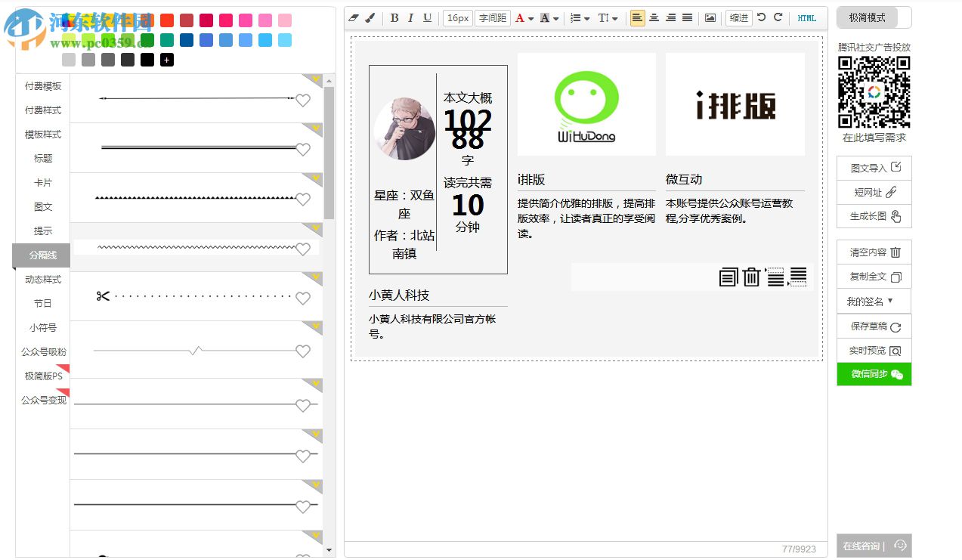Click the eraser clear-format icon
The height and width of the screenshot is (560, 962).
coord(354,18)
